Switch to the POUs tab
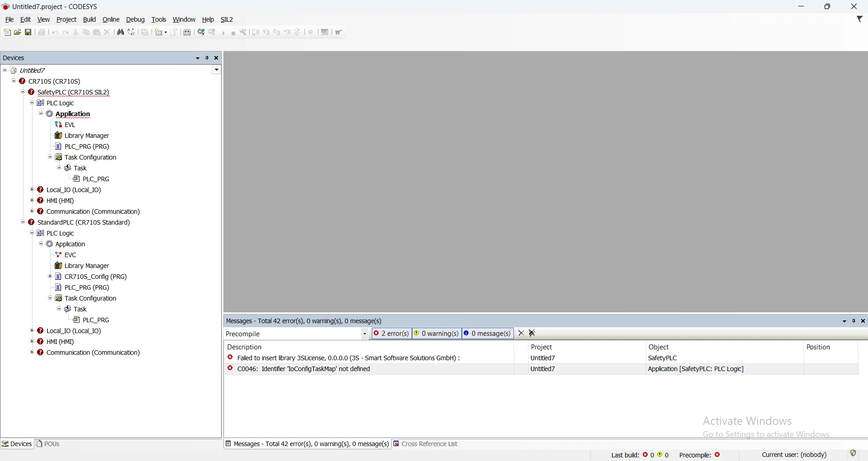Screen dimensions: 868x461 click(x=48, y=444)
